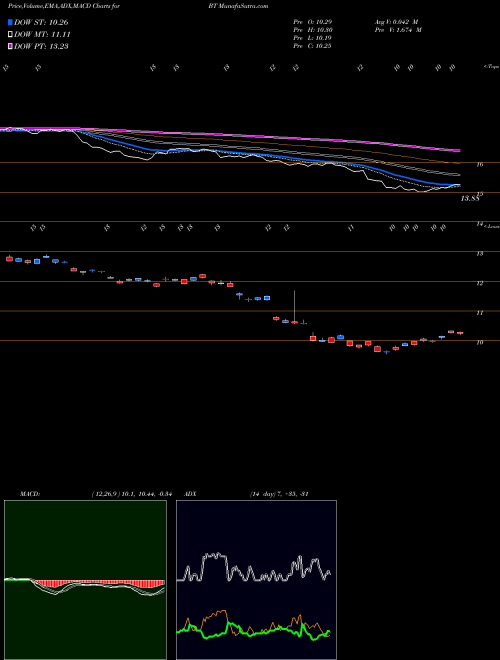500x660 pixels.
Task: Click the 'Avg V: 0.942 M' value
Action: coord(396,22)
